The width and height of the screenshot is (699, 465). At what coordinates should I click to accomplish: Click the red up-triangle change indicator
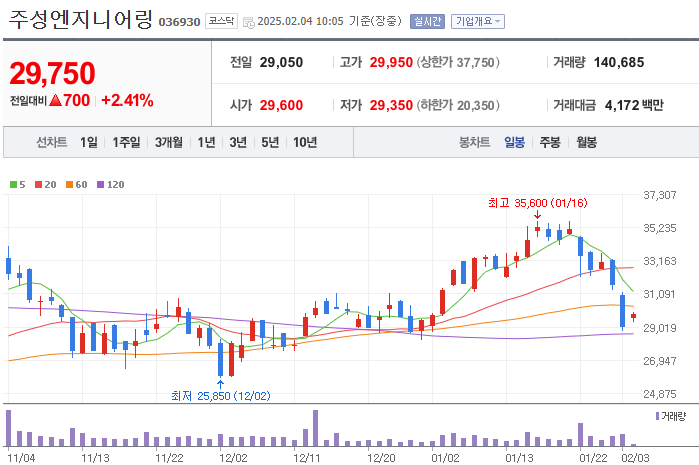[56, 100]
